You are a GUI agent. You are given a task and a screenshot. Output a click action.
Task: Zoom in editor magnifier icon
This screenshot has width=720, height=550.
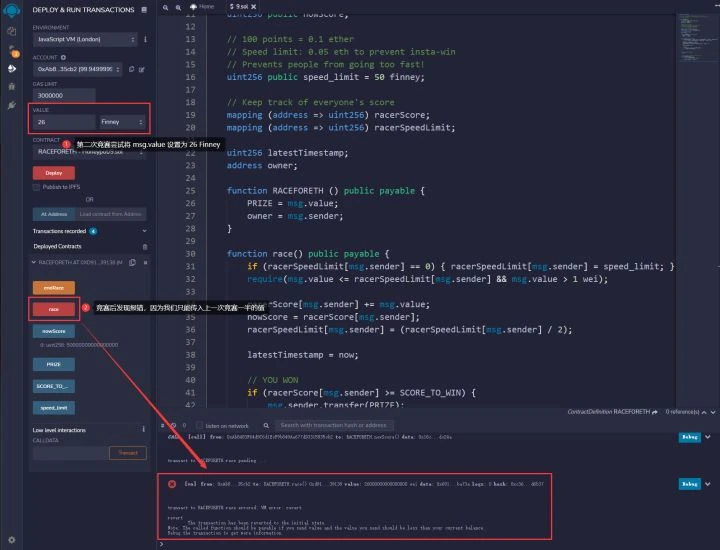tap(178, 7)
